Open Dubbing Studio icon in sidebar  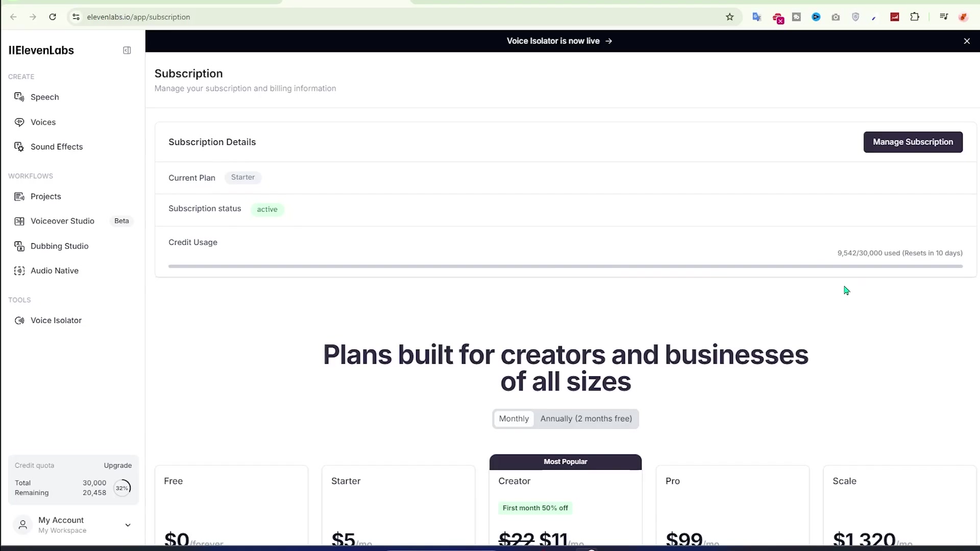[19, 246]
